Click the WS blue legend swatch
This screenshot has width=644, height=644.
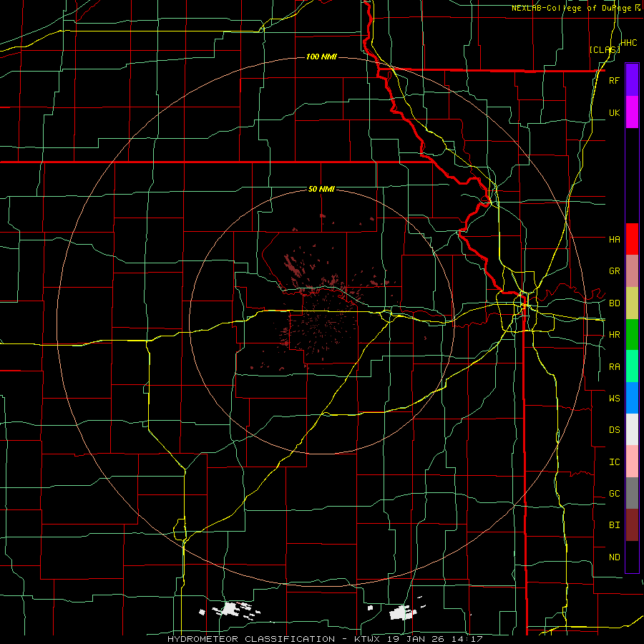(632, 398)
